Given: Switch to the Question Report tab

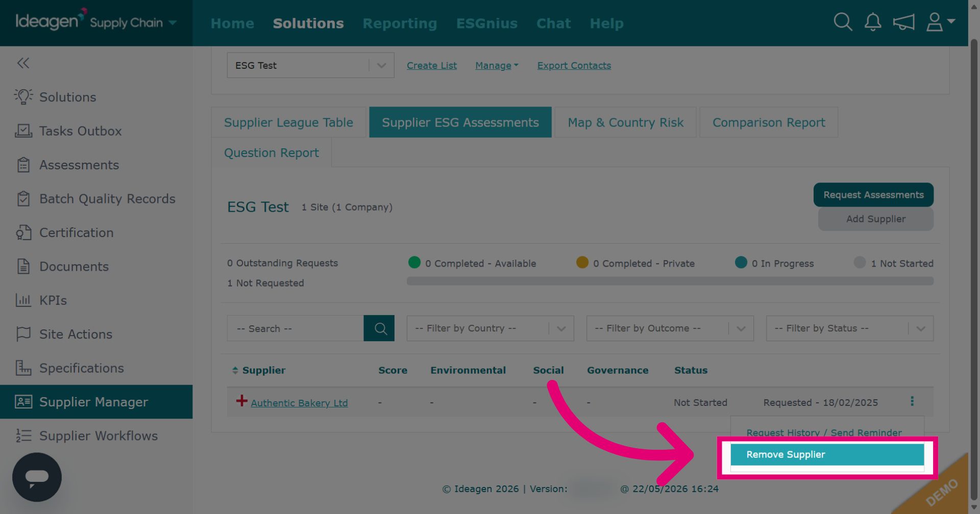Looking at the screenshot, I should click(x=272, y=152).
